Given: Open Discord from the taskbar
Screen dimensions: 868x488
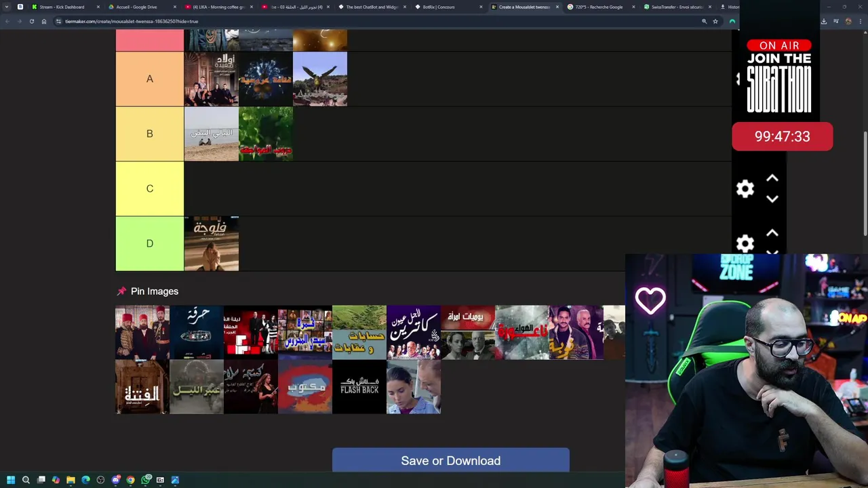Looking at the screenshot, I should pyautogui.click(x=116, y=480).
